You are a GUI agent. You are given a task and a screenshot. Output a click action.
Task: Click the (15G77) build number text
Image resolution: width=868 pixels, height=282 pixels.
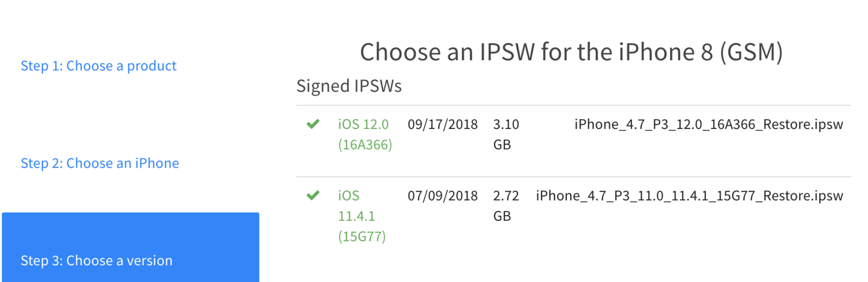(x=362, y=236)
